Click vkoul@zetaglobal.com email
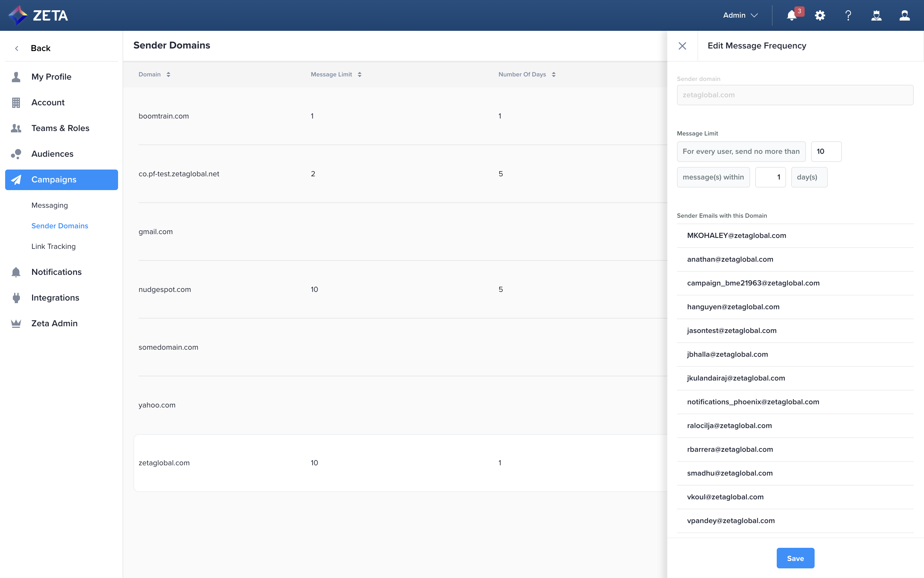Screen dimensions: 924x578 (x=725, y=497)
